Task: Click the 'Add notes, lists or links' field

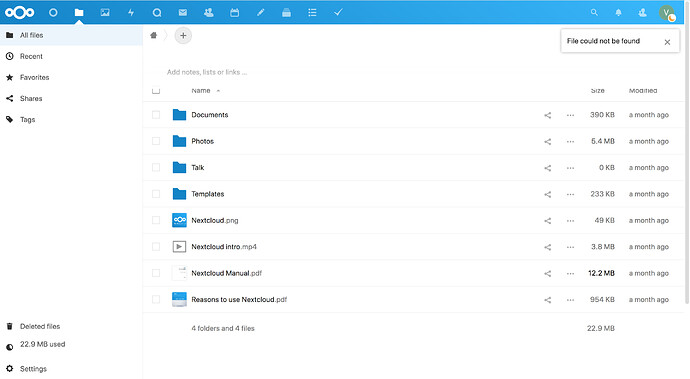Action: [207, 72]
